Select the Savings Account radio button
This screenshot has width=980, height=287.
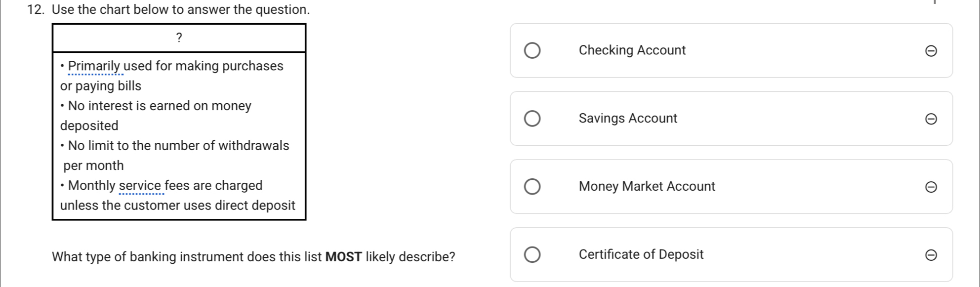coord(532,119)
